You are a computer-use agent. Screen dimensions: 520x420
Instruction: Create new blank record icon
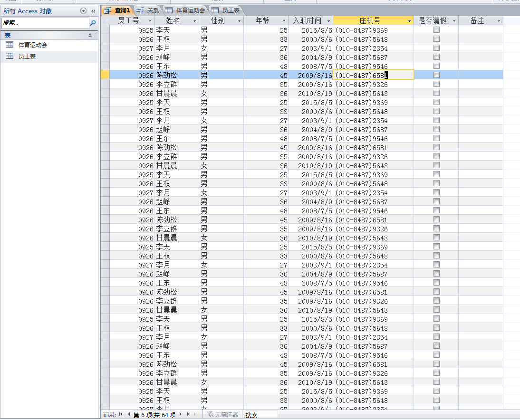pos(197,414)
